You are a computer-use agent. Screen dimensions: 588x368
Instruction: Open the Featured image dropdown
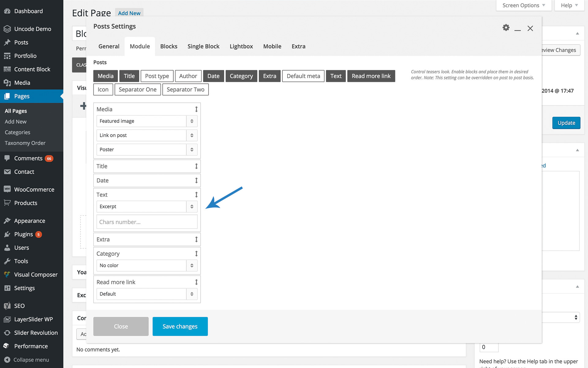pos(147,121)
